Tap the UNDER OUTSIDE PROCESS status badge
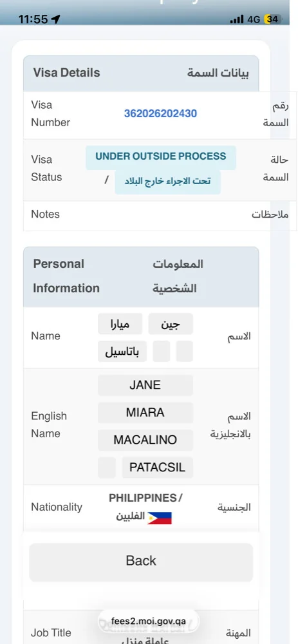The image size is (298, 644). click(161, 157)
